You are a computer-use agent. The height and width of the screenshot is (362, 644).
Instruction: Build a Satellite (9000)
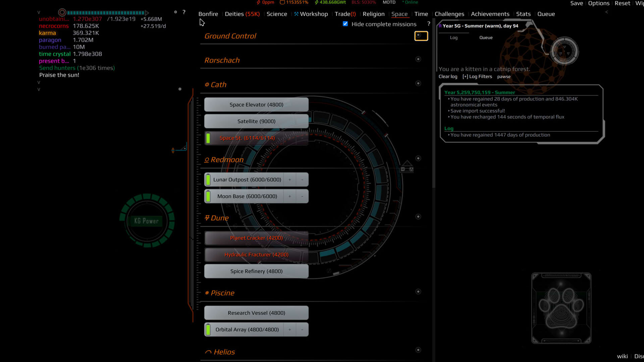point(256,121)
